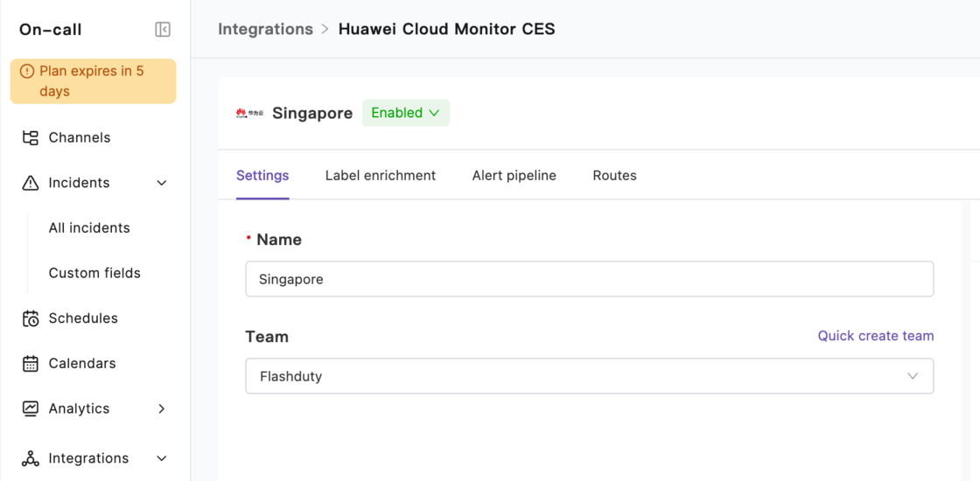Collapse the Incidents menu chevron
Screen dimensions: 980x481
tap(162, 183)
